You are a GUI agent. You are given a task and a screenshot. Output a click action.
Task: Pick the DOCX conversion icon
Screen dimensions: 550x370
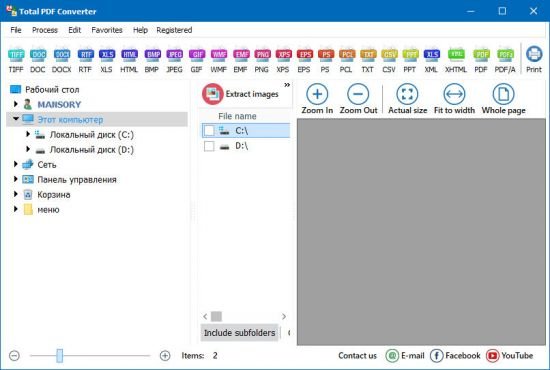[x=61, y=60]
